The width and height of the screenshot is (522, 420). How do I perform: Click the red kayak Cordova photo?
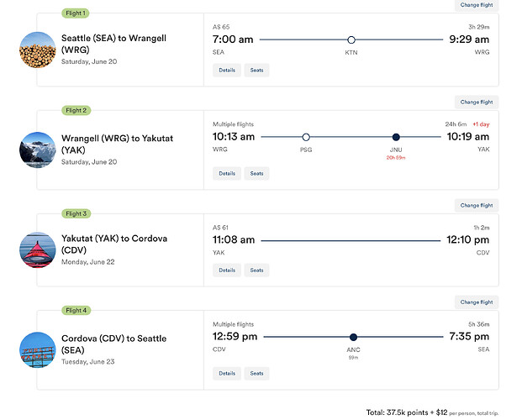pyautogui.click(x=38, y=249)
